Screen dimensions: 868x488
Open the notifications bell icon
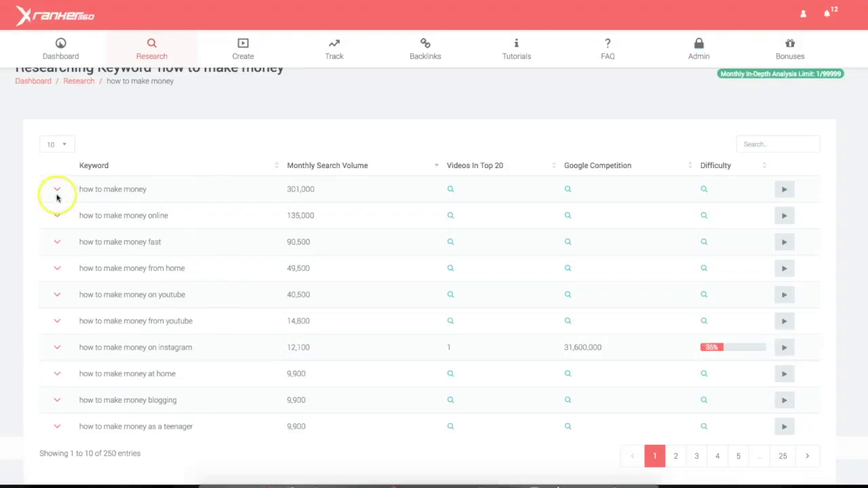tap(827, 14)
